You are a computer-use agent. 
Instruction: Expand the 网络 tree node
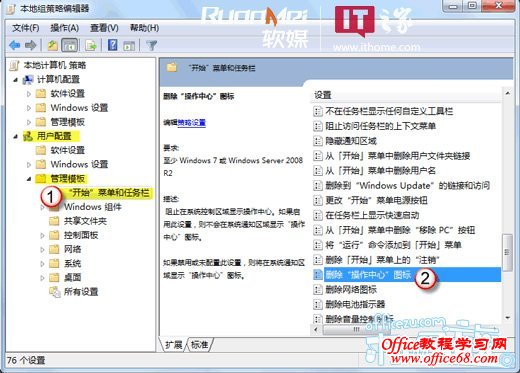[x=42, y=249]
